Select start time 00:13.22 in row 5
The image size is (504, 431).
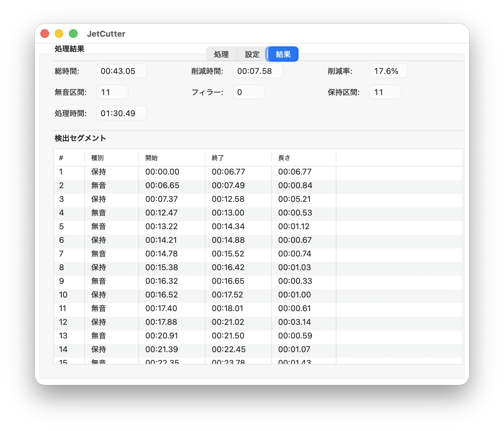click(161, 226)
